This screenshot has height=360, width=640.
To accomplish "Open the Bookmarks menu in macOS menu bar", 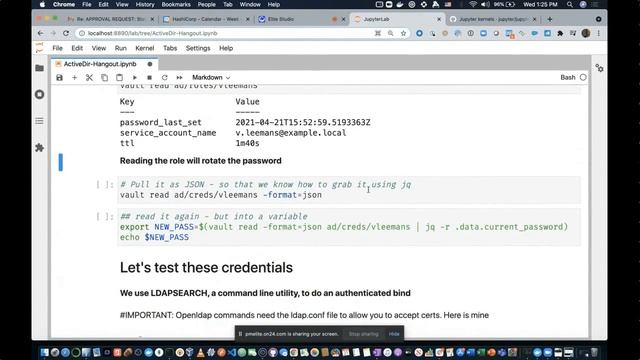I will [176, 4].
